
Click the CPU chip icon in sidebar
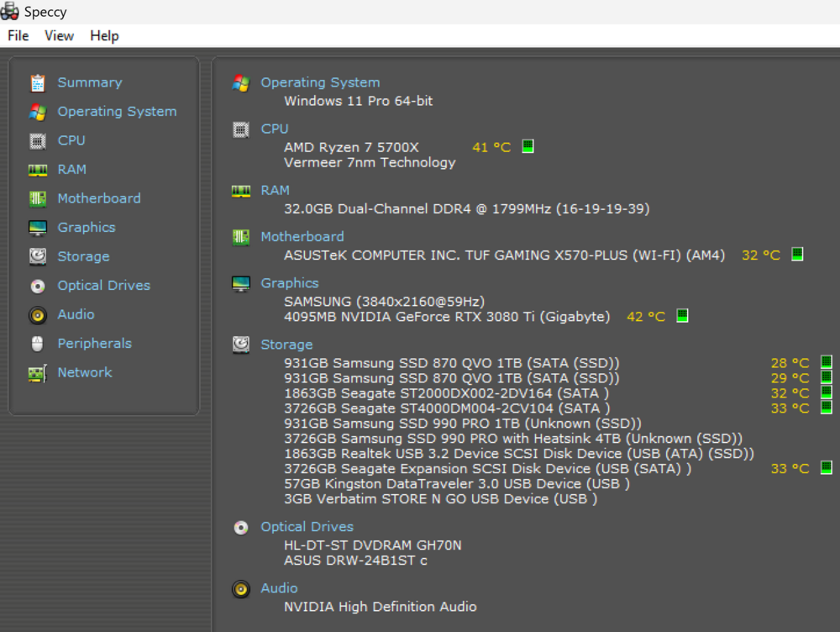(x=38, y=140)
